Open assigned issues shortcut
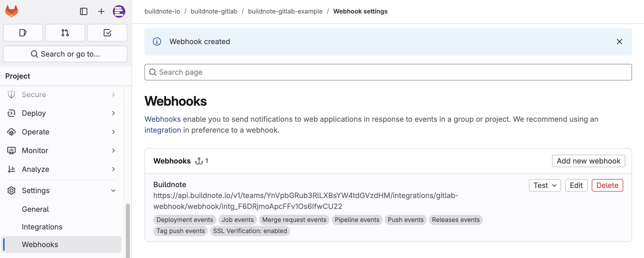This screenshot has height=258, width=644. pos(23,33)
